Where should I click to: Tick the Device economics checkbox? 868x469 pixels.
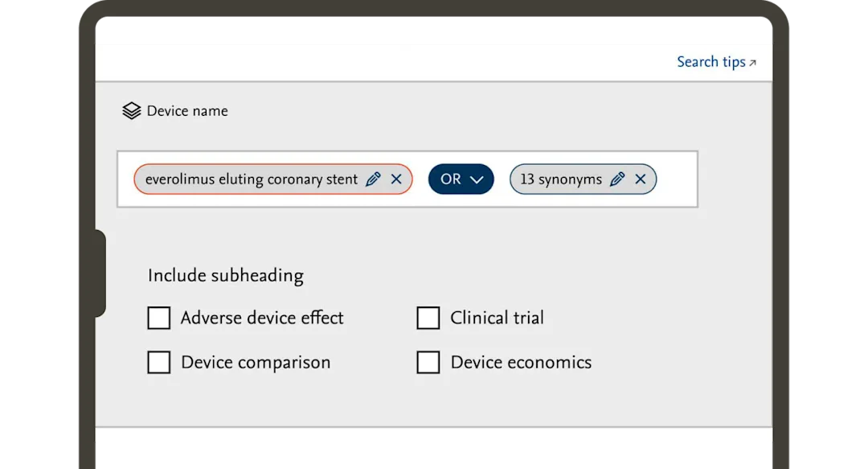[x=428, y=362]
